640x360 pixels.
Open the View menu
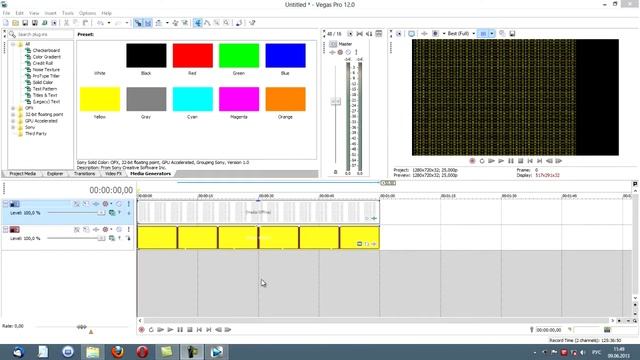(x=34, y=13)
